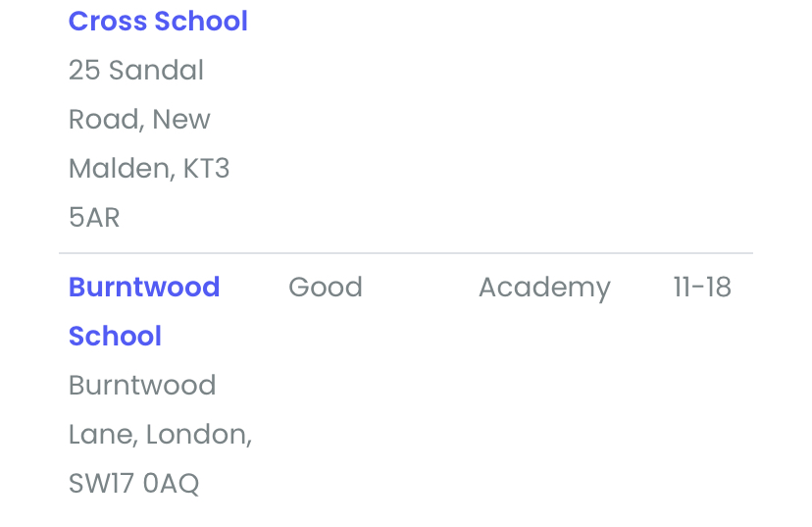Click blank area beneath the 11-18 text
Image resolution: width=812 pixels, height=527 pixels.
pyautogui.click(x=701, y=393)
